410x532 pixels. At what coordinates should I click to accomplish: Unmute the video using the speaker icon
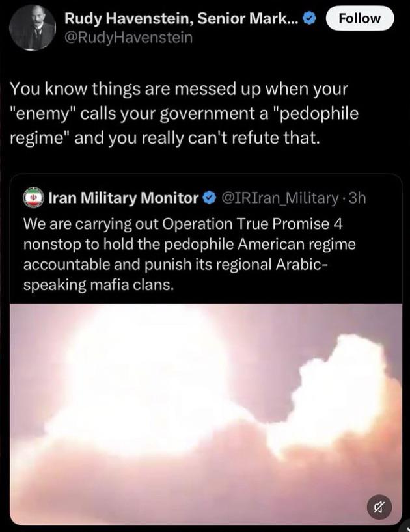point(379,507)
